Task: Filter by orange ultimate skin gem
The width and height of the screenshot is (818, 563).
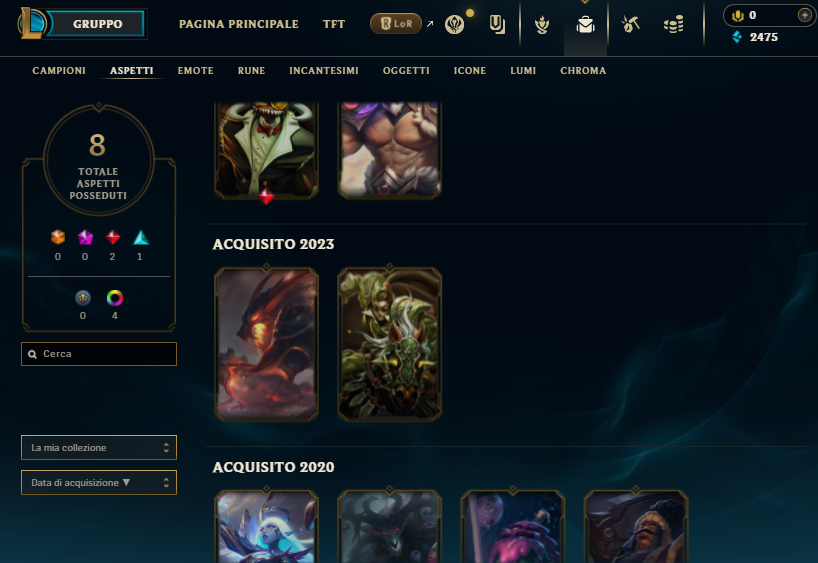Action: click(x=58, y=237)
